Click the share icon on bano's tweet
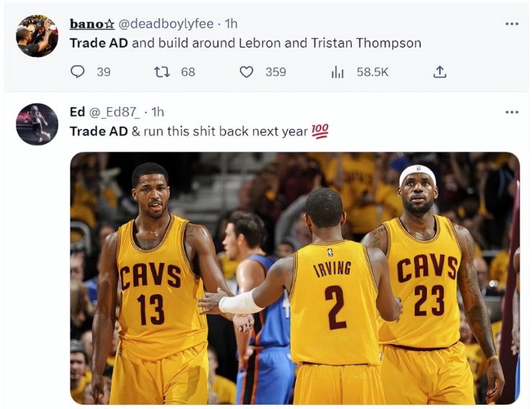 439,72
